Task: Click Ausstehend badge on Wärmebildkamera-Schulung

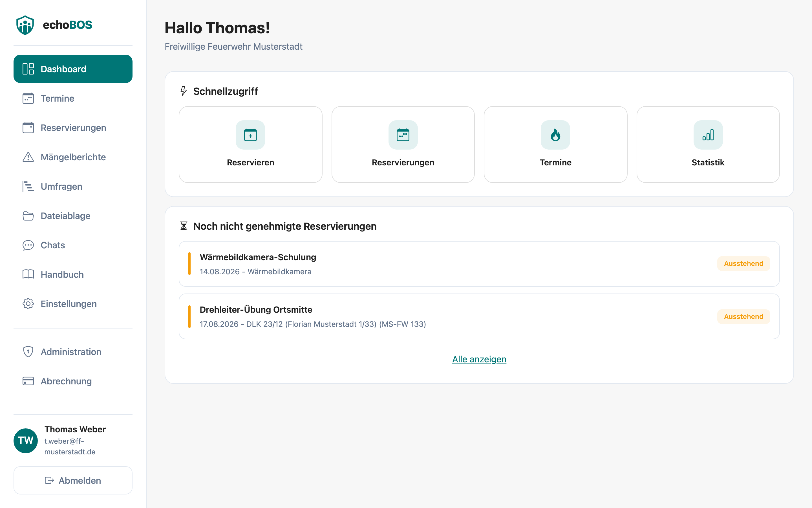Action: point(743,264)
